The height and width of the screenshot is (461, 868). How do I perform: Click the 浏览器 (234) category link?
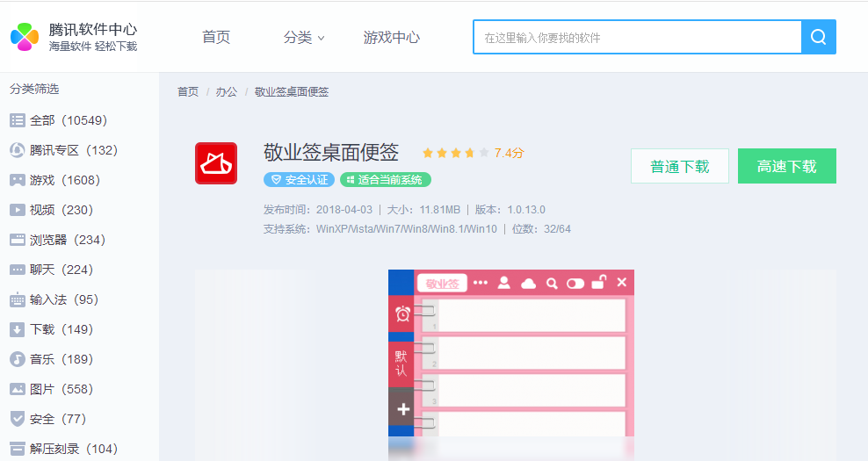(68, 240)
